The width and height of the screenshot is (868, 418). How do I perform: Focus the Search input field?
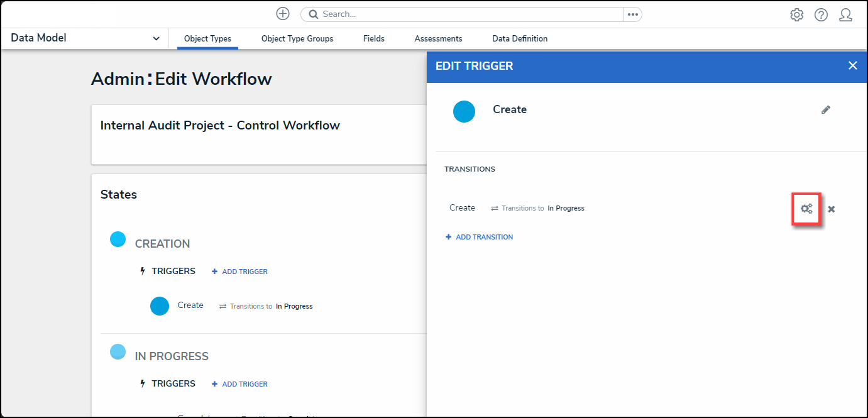(x=465, y=14)
